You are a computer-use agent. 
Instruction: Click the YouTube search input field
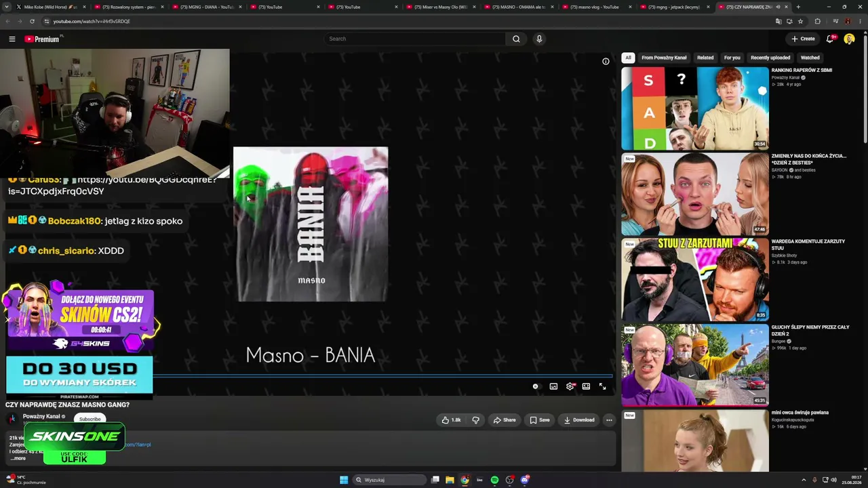pos(415,39)
